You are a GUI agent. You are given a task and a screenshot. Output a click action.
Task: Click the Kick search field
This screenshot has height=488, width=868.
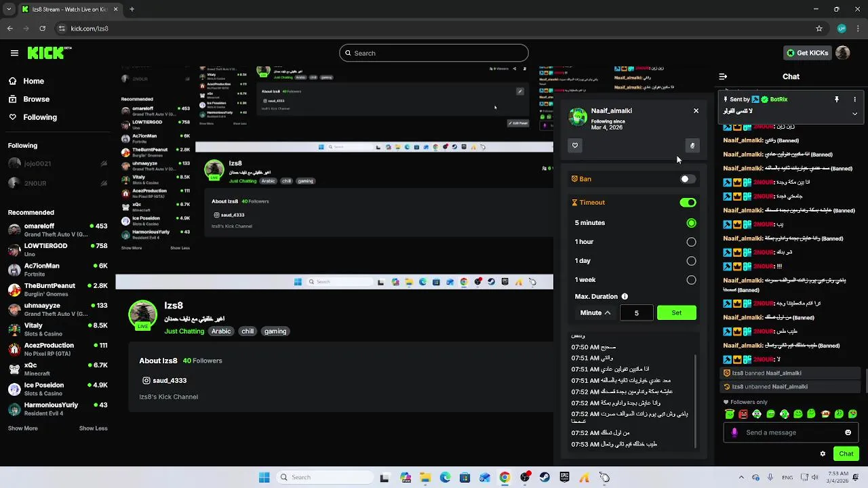pos(434,53)
